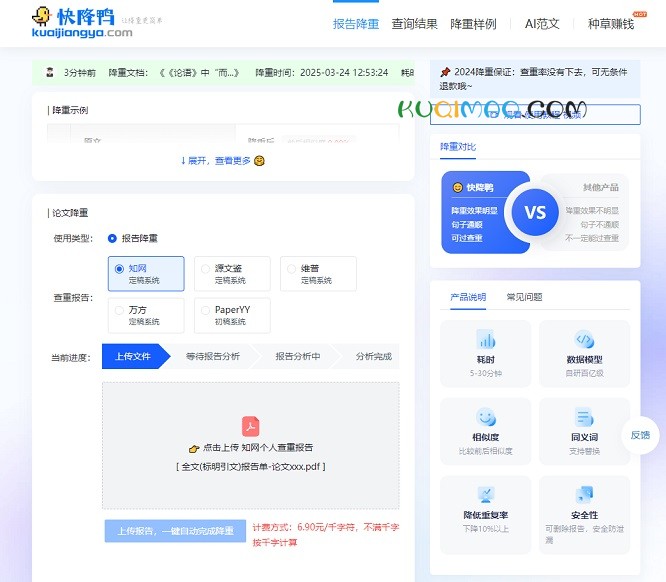Click the 安全性 shield icon
Viewport: 666px width, 582px height.
tap(584, 494)
